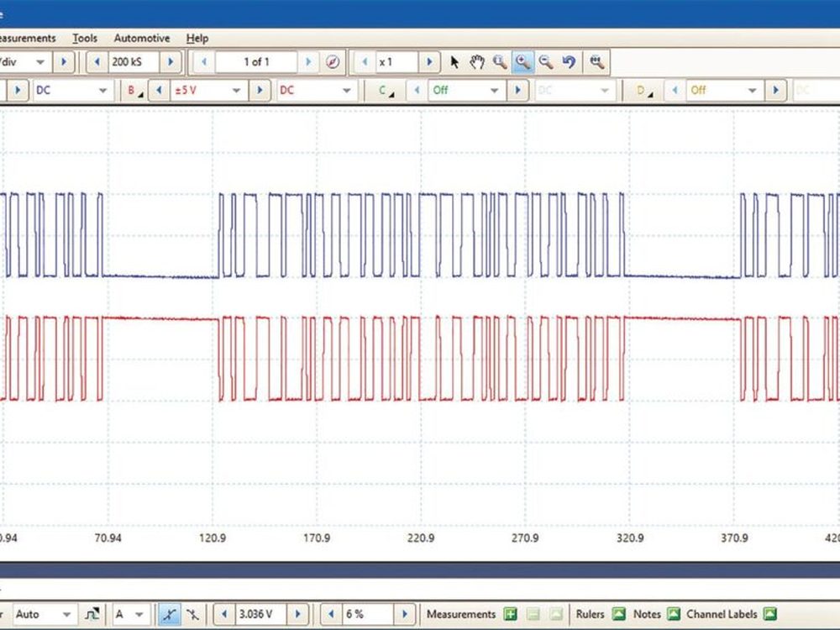The height and width of the screenshot is (630, 840).
Task: Select the rising edge trigger
Action: 170,614
